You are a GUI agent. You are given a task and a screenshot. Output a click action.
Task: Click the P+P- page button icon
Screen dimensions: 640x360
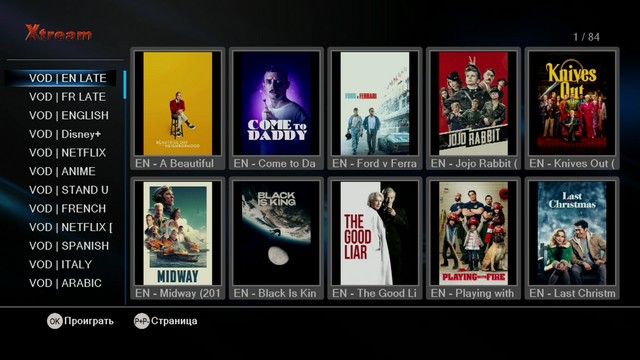[x=141, y=321]
